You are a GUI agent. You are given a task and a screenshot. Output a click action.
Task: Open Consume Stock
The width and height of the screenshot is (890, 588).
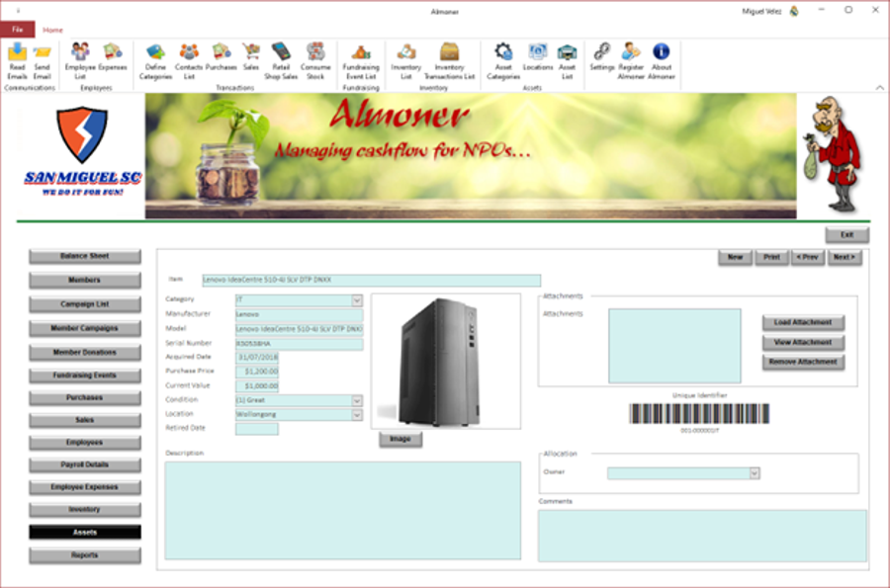pyautogui.click(x=315, y=61)
